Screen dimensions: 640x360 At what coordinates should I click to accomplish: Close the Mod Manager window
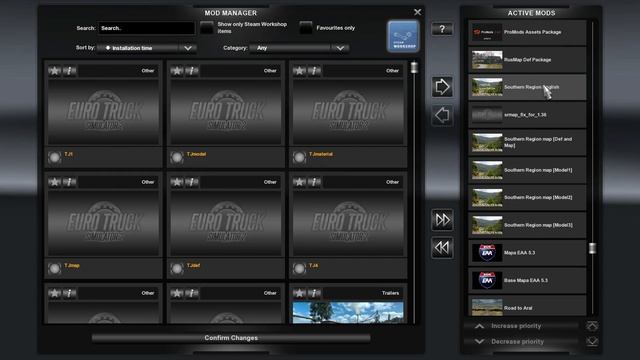(x=417, y=12)
